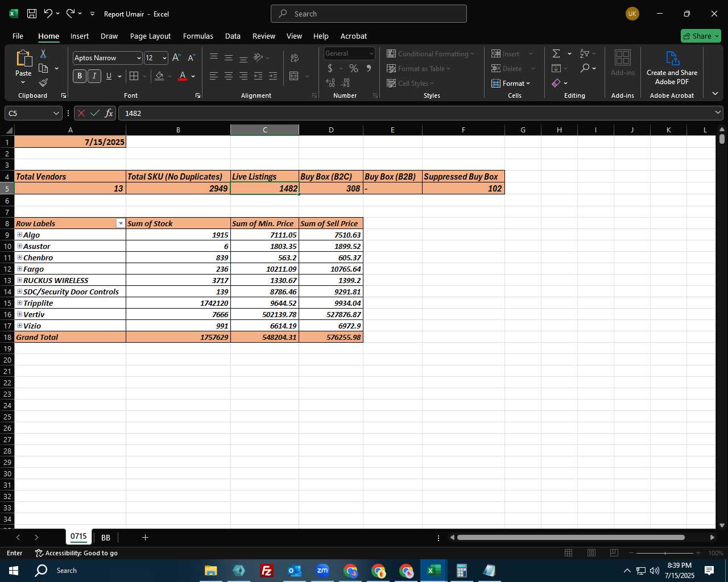Click the Find & Select magnifier icon
Screen dimensions: 728x582
(584, 68)
